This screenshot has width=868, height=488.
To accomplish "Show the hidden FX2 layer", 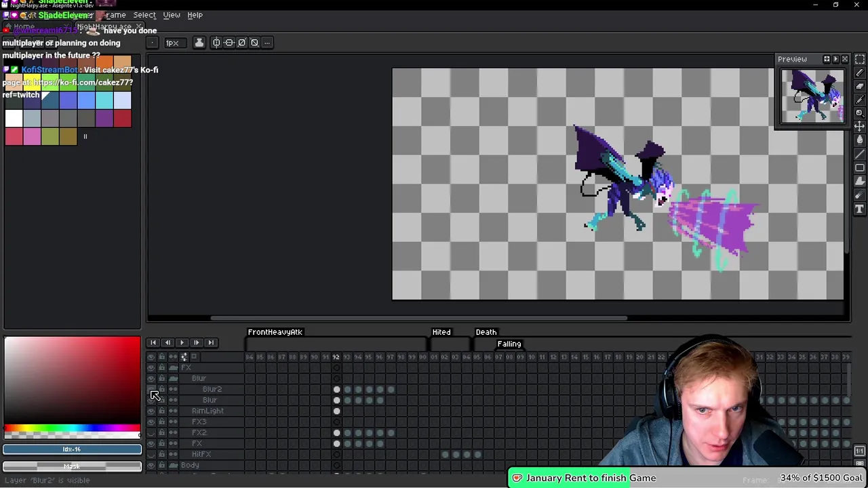I will coord(151,432).
